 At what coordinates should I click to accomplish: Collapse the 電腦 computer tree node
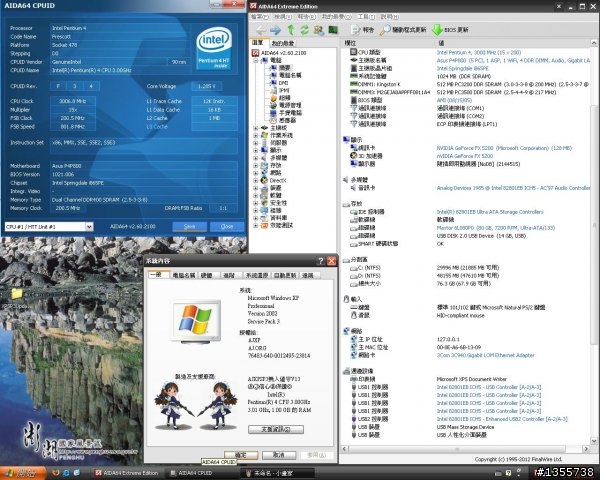(x=255, y=60)
